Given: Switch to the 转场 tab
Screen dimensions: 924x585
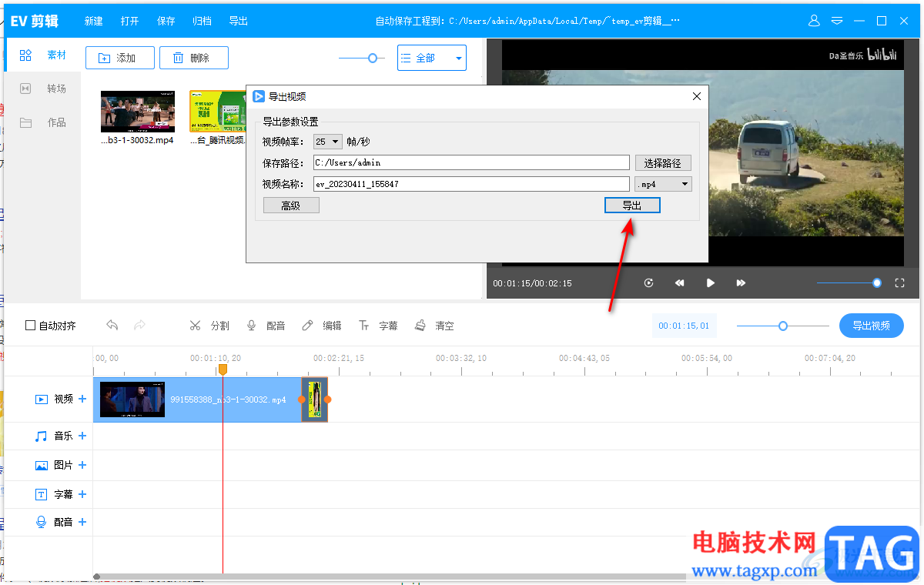Looking at the screenshot, I should [43, 89].
